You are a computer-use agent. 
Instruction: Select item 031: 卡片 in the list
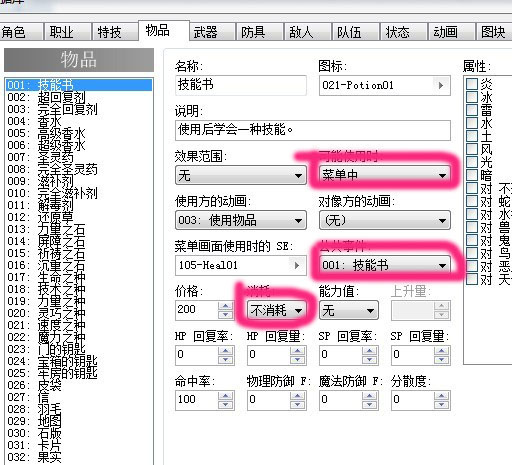(79, 445)
